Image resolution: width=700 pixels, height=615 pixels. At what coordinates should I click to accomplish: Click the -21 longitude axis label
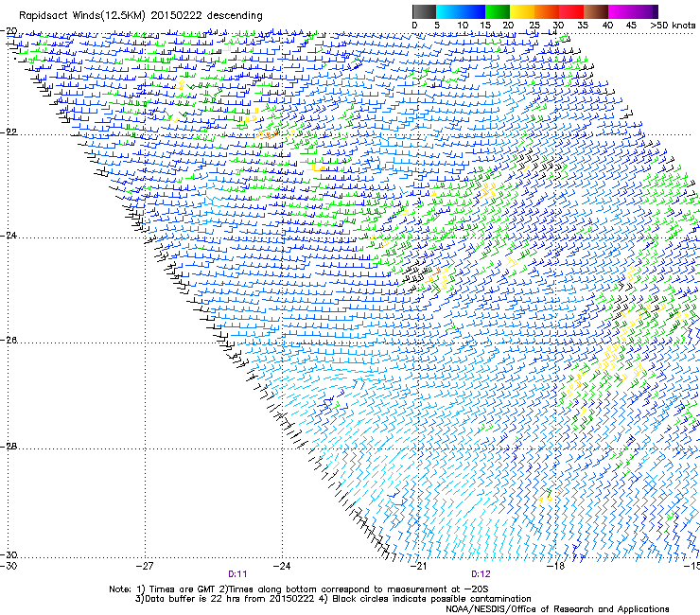coord(418,566)
